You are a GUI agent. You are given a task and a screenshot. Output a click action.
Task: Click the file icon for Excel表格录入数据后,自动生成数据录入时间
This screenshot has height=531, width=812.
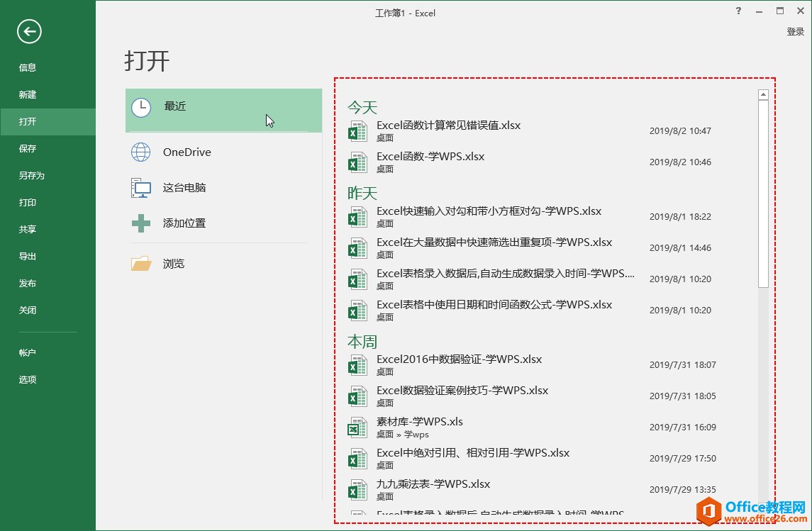coord(357,279)
